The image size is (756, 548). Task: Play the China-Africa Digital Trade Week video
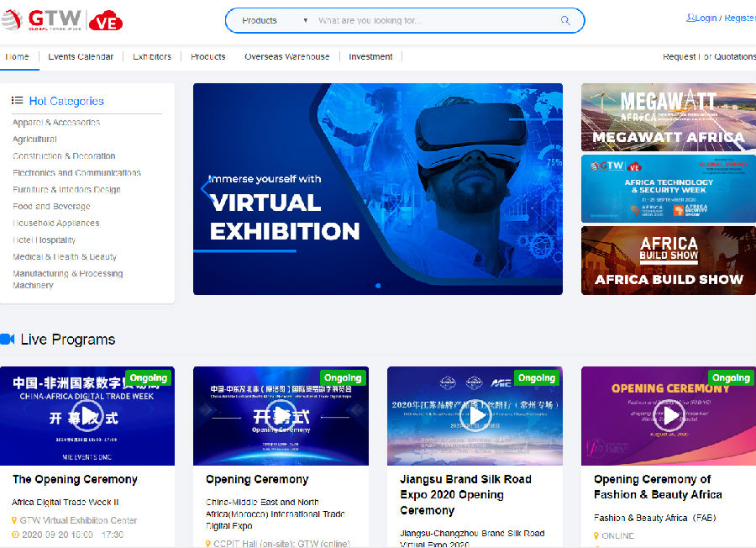(x=89, y=415)
